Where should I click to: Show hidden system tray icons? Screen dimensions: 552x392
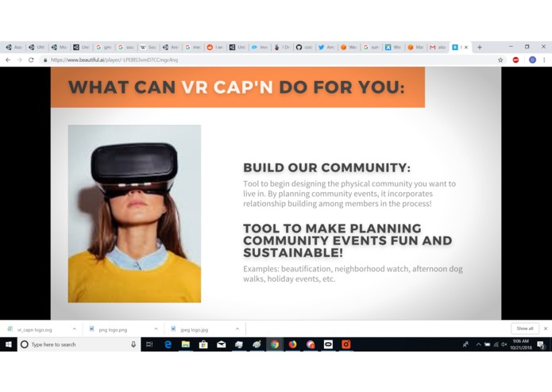pos(478,344)
